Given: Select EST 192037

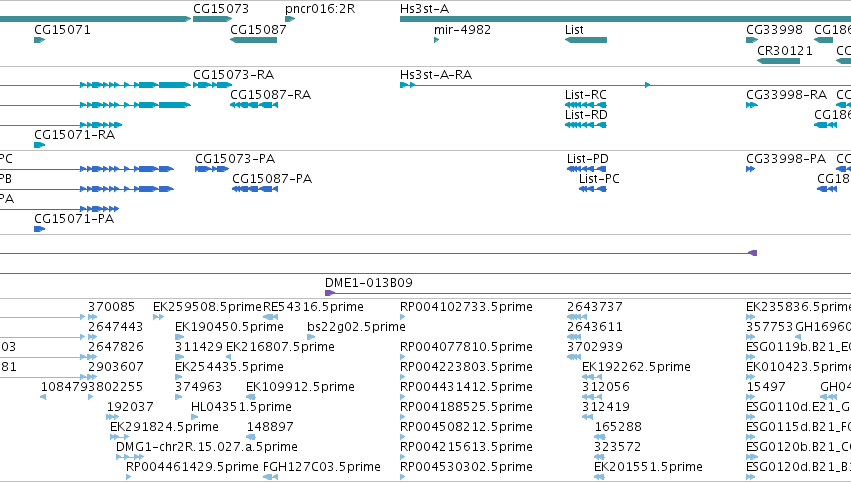Looking at the screenshot, I should 130,407.
